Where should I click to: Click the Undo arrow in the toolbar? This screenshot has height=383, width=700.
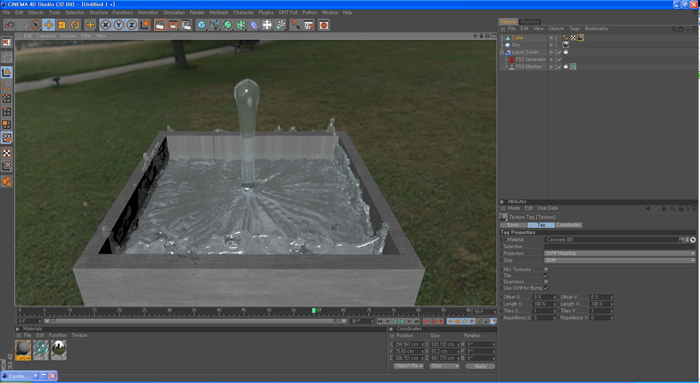coord(9,25)
